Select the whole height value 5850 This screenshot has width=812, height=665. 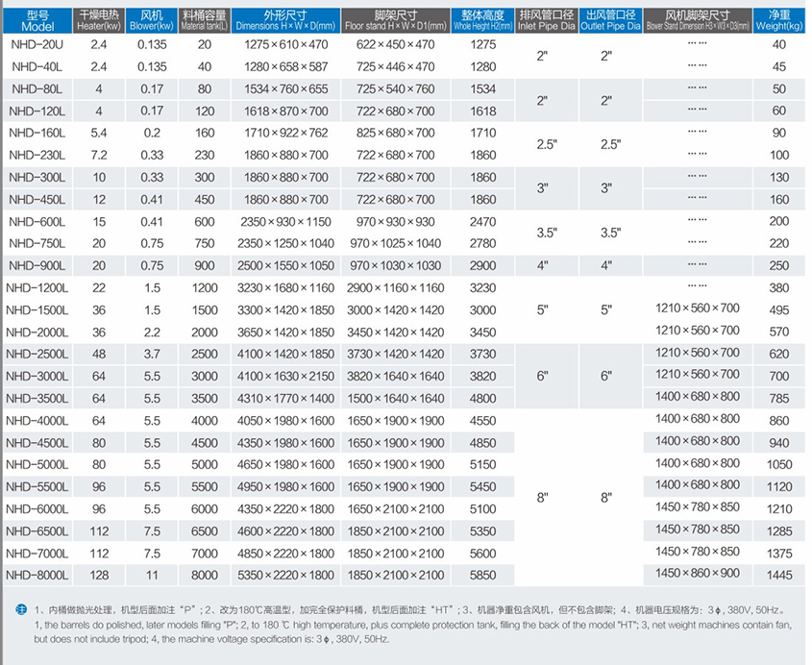484,575
